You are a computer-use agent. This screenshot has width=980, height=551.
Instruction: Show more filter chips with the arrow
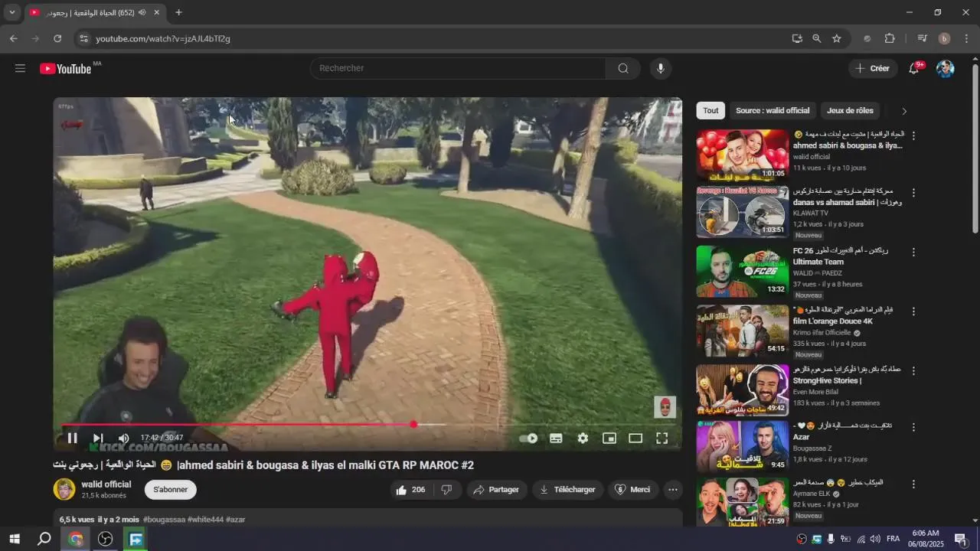click(904, 111)
